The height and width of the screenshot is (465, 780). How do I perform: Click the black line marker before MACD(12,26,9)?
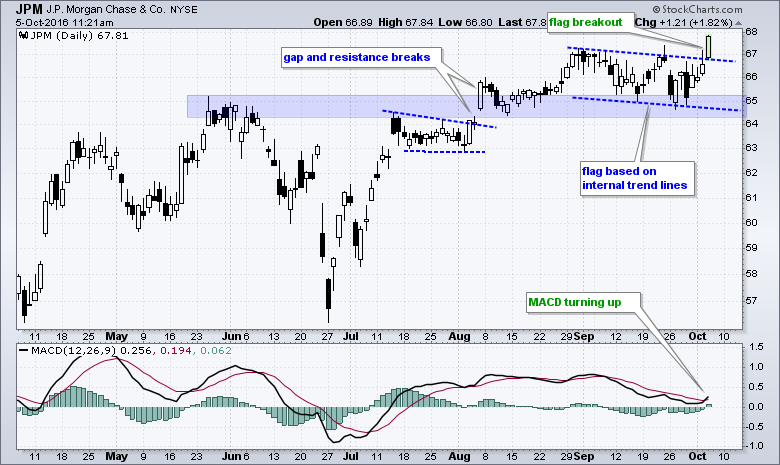pyautogui.click(x=23, y=350)
